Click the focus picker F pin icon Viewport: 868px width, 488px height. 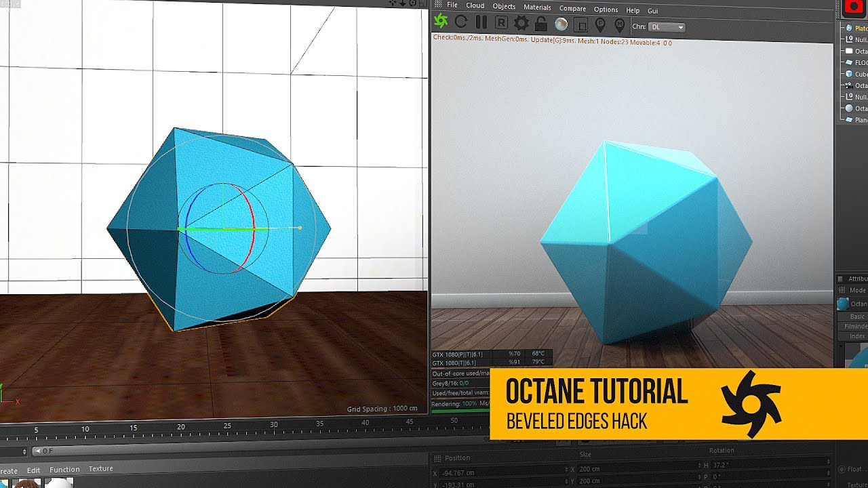[600, 25]
